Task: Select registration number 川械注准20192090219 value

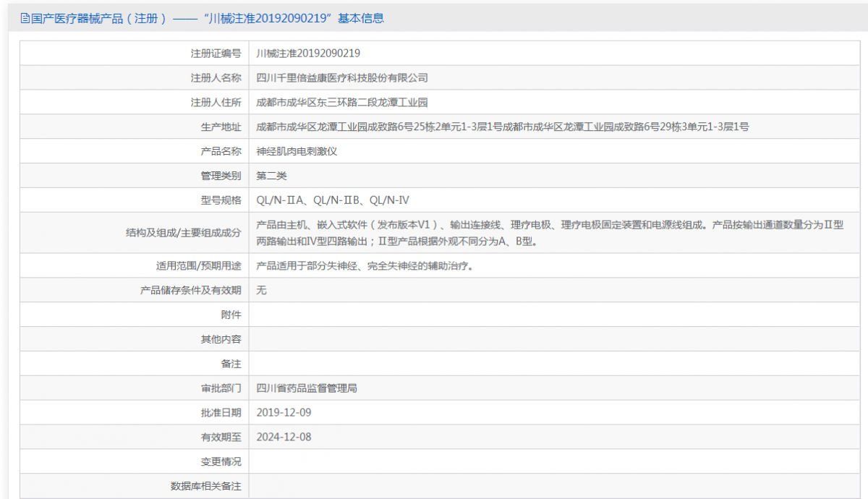Action: [x=308, y=53]
